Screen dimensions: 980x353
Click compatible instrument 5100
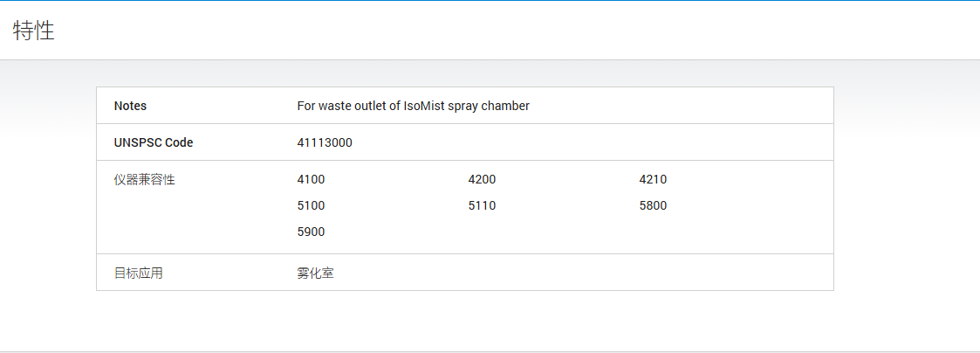[x=311, y=205]
